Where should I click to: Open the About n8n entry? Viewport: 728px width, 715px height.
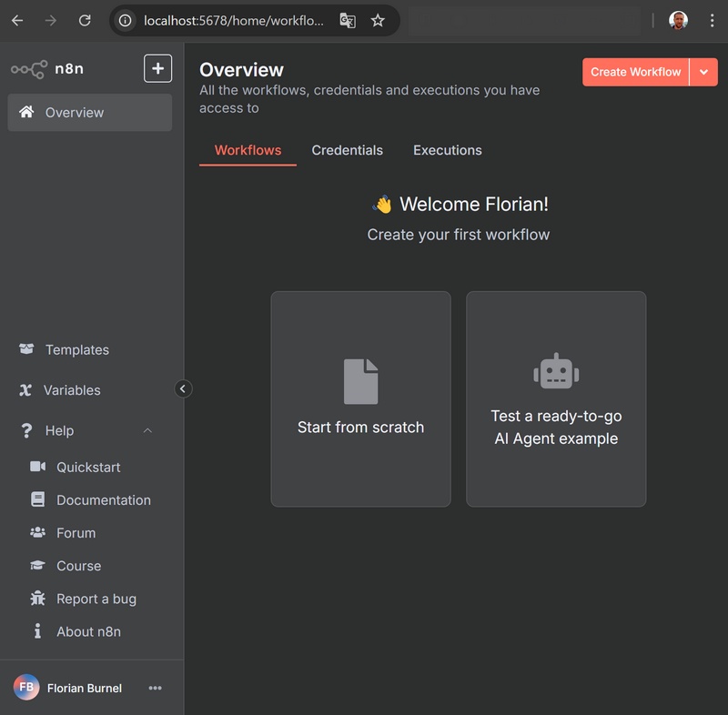click(x=88, y=631)
